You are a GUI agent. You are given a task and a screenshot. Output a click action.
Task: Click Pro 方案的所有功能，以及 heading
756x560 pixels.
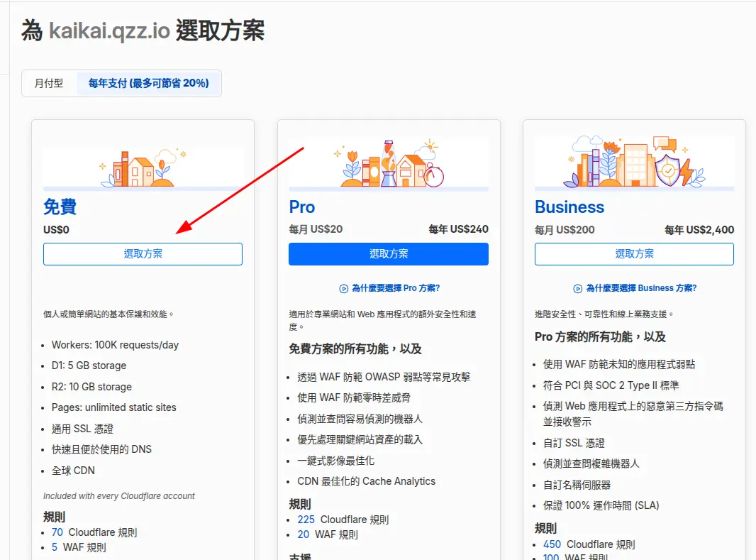point(600,336)
